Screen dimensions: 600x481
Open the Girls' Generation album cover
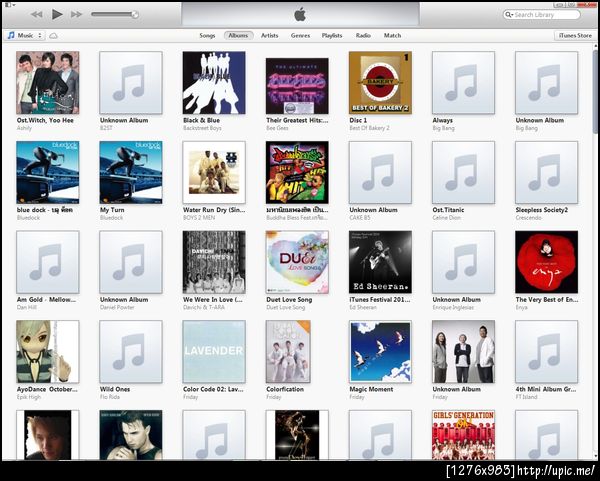463,435
